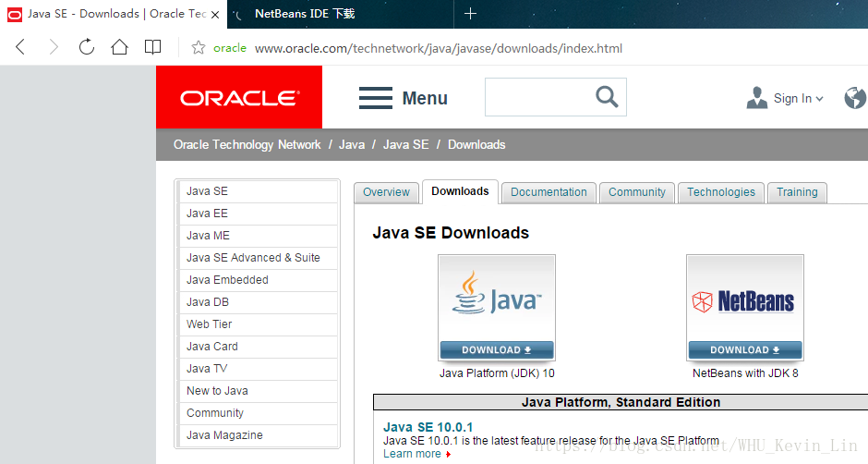Click the NetBeans DOWNLOAD button
This screenshot has height=464, width=868.
click(x=745, y=349)
